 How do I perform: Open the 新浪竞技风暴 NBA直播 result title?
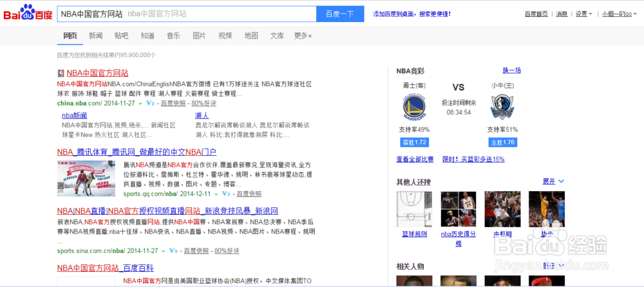[x=167, y=212]
